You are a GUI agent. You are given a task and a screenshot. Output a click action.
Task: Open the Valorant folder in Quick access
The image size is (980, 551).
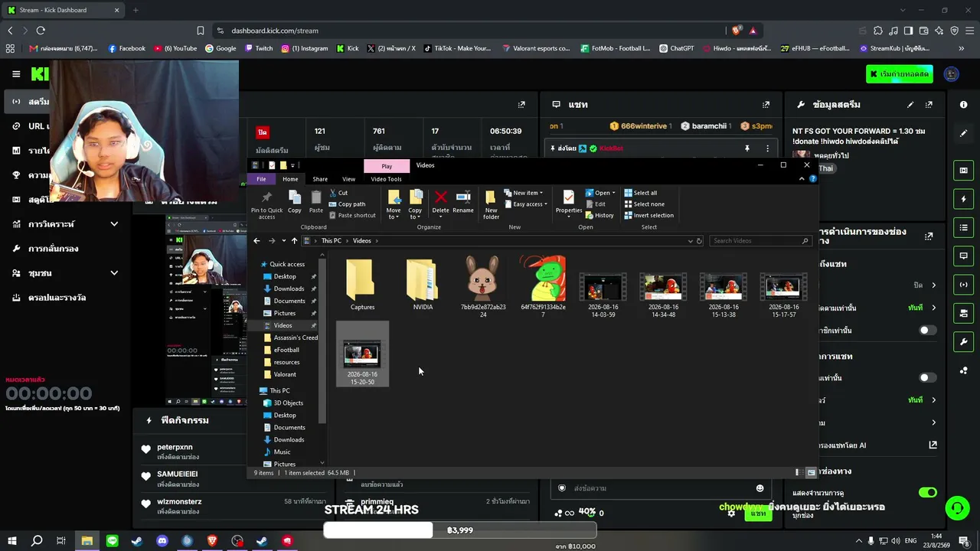pyautogui.click(x=285, y=374)
